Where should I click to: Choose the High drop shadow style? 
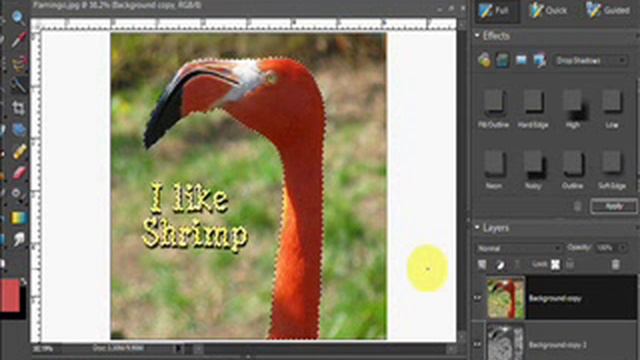(573, 109)
